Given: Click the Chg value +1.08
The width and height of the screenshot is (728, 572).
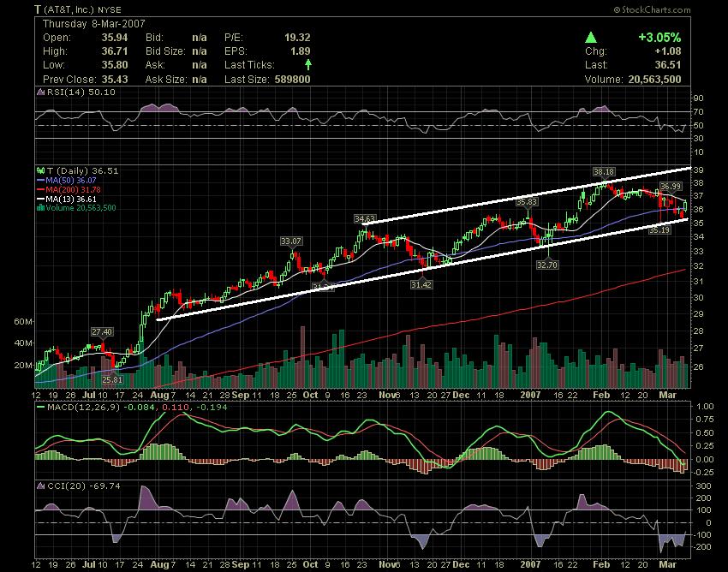Looking at the screenshot, I should (668, 51).
